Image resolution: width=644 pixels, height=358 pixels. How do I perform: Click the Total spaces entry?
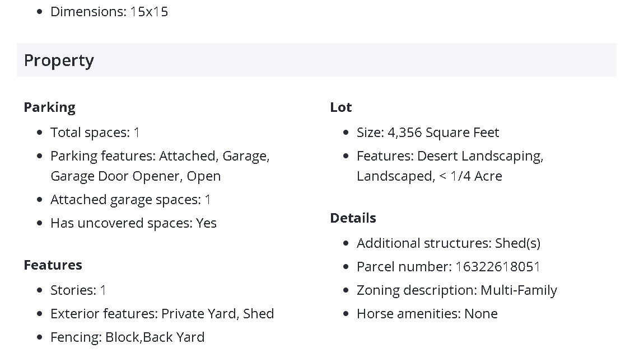95,133
